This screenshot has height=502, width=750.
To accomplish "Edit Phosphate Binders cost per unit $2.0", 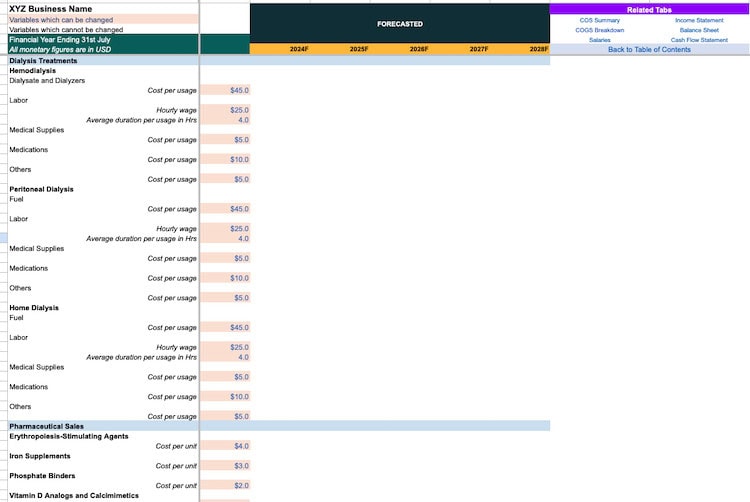I will [225, 485].
